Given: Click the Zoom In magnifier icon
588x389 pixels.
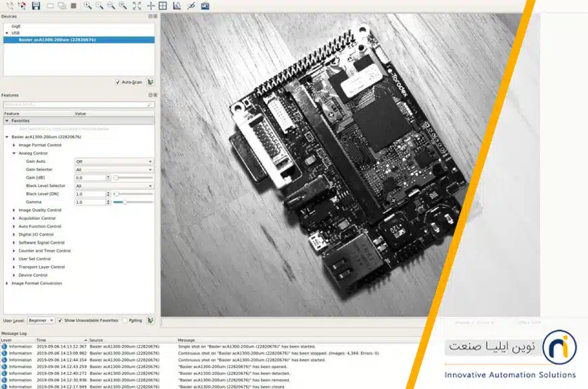Looking at the screenshot, I should click(x=88, y=5).
